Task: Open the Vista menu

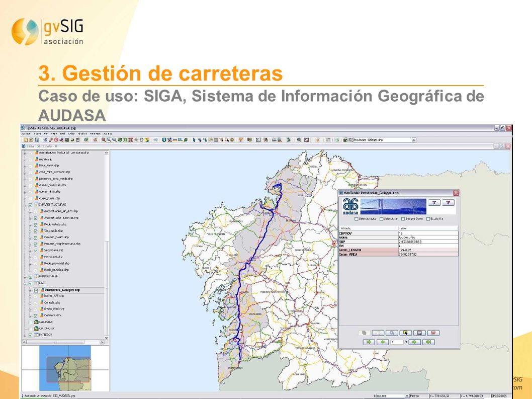Action: [54, 134]
